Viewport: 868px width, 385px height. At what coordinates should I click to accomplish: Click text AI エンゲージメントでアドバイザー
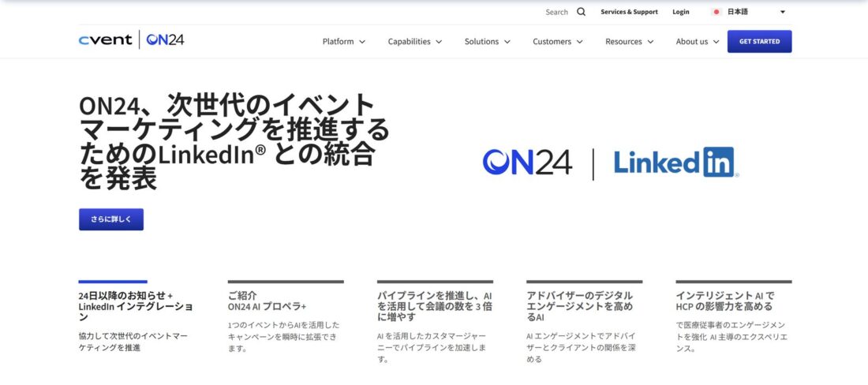click(x=582, y=347)
